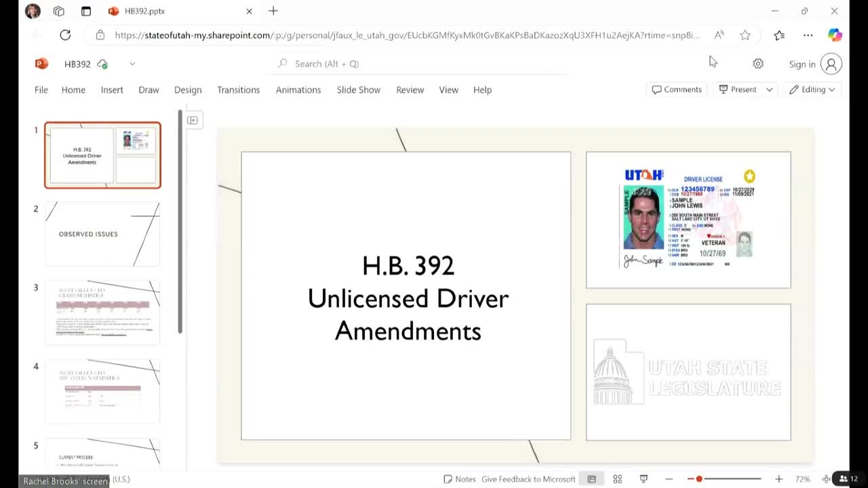Viewport: 868px width, 488px height.
Task: Click the PowerPoint app logo icon
Action: pos(41,64)
